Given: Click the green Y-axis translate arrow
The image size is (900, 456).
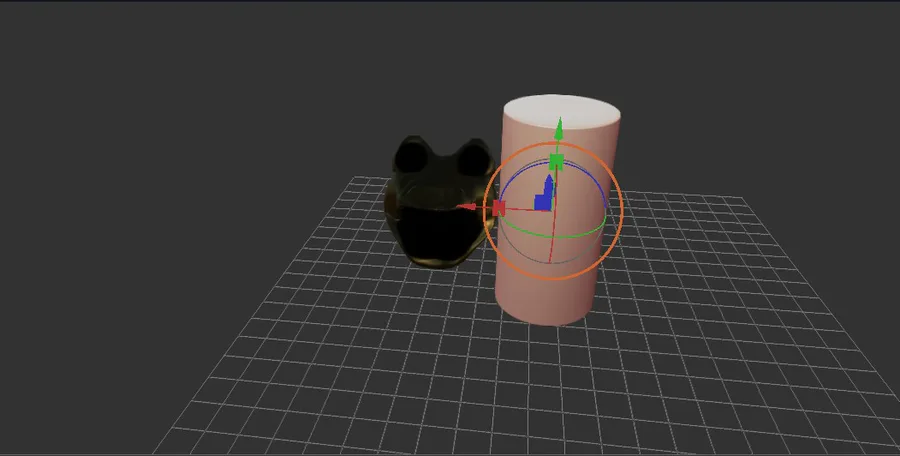Looking at the screenshot, I should pos(558,129).
